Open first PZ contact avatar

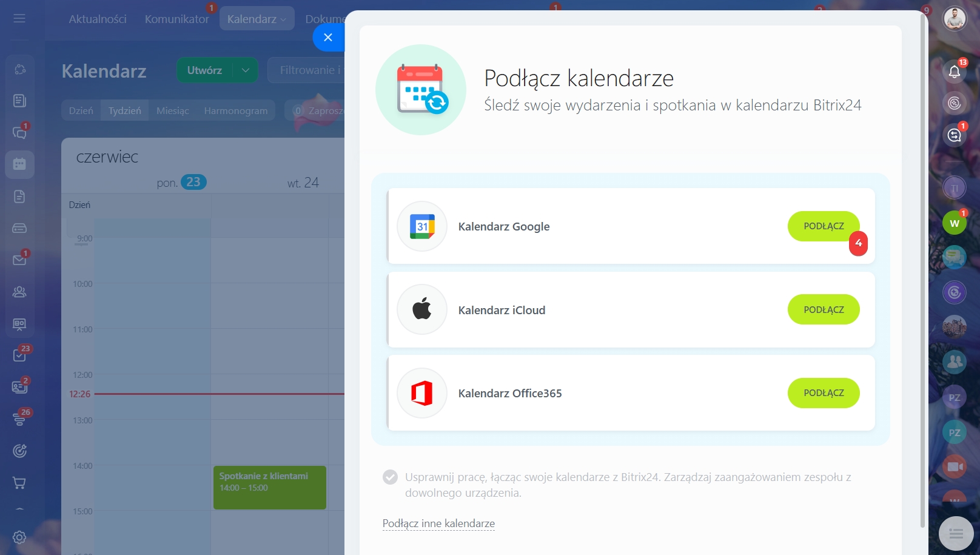click(955, 397)
